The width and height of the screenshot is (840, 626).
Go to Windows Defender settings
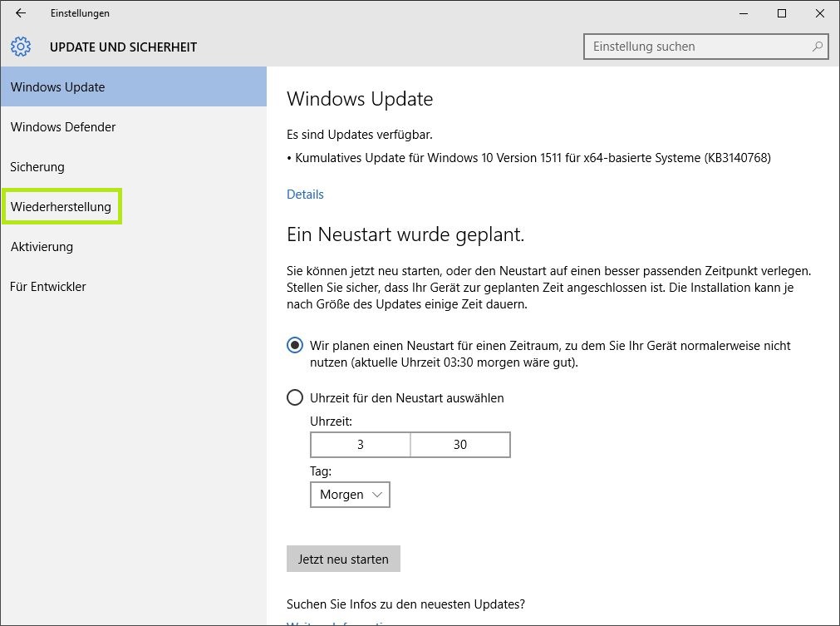pyautogui.click(x=134, y=127)
